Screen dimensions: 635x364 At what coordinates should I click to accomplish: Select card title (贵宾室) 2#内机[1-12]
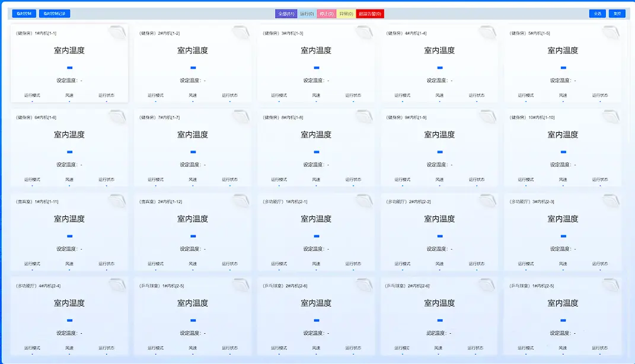click(x=160, y=202)
